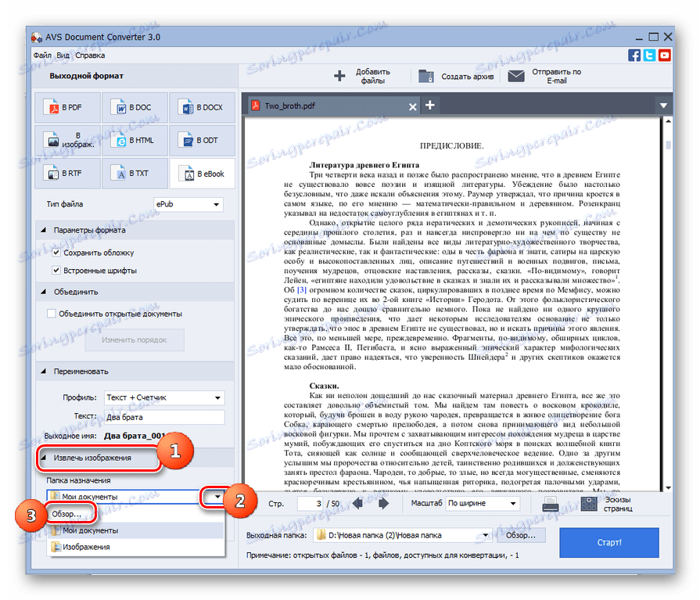
Task: Click Browse next to Output folder
Action: 521,535
